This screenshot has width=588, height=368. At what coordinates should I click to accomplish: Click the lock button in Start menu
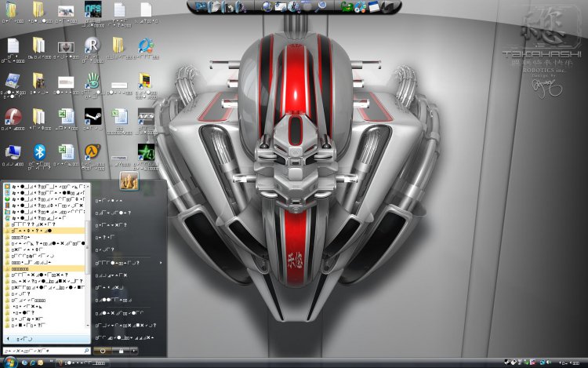click(121, 351)
